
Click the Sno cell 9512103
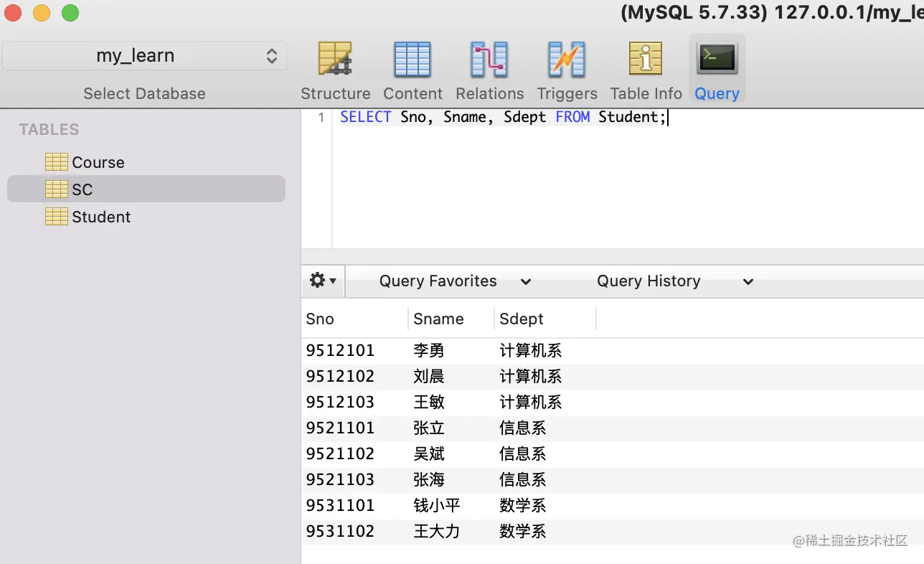340,403
